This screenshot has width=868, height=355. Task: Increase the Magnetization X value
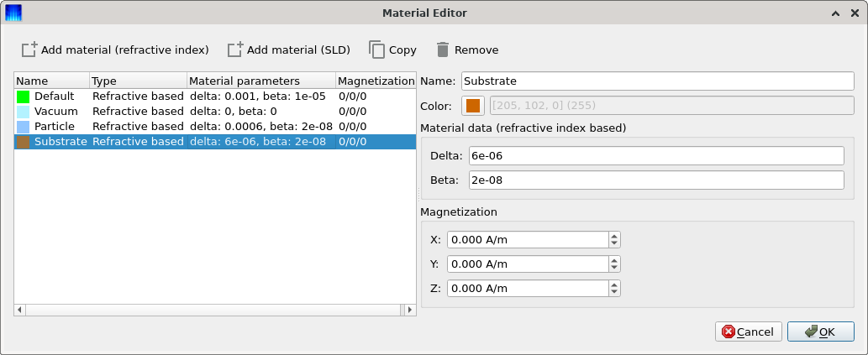pyautogui.click(x=614, y=236)
